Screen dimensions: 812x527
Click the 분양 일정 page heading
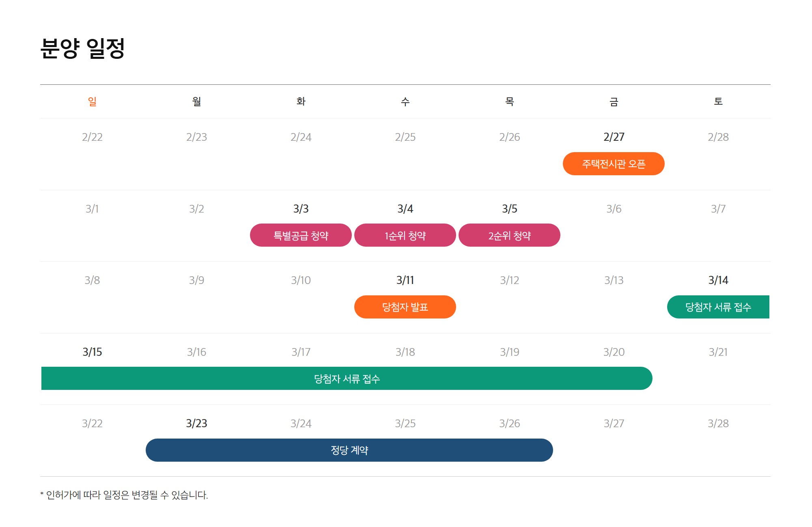click(83, 49)
